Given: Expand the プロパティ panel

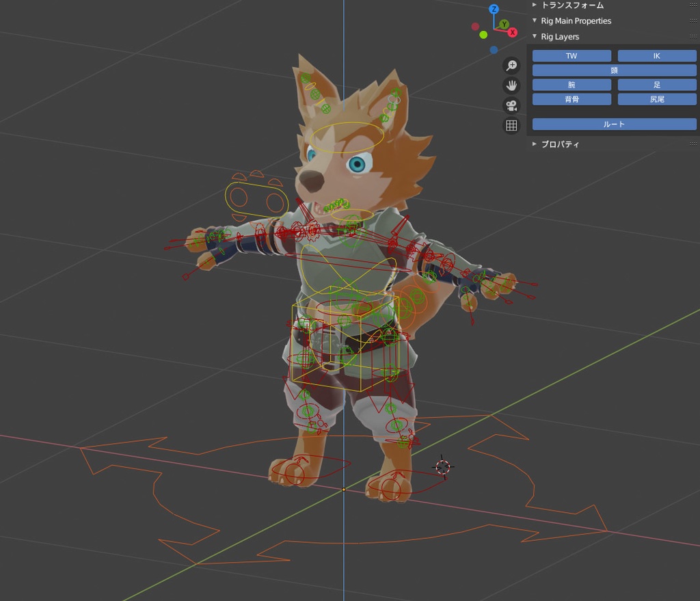Looking at the screenshot, I should coord(535,144).
